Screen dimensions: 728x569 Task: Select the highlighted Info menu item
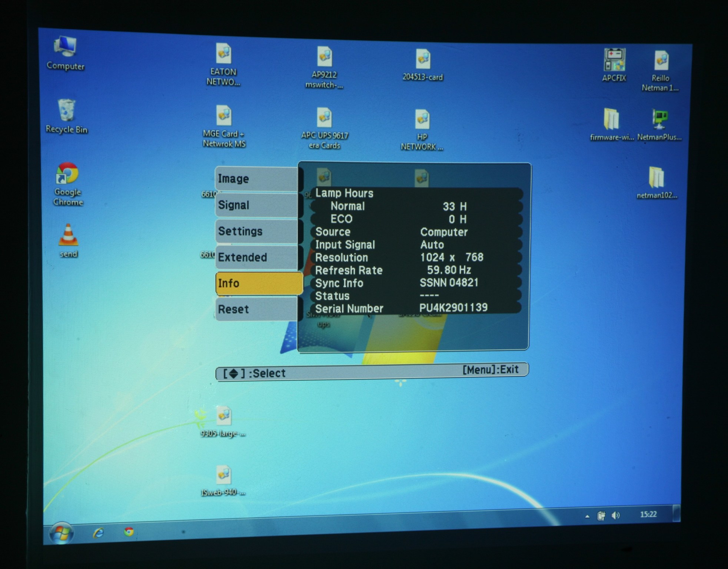(259, 283)
